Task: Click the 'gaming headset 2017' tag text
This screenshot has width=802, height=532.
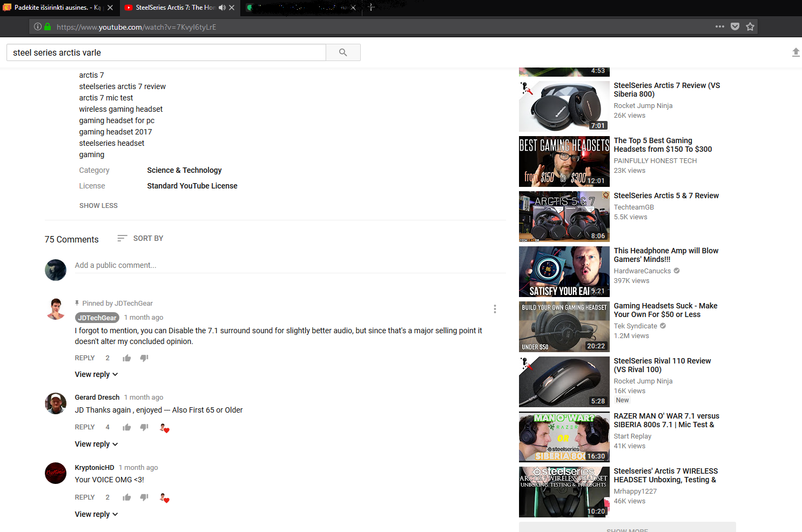Action: point(116,132)
